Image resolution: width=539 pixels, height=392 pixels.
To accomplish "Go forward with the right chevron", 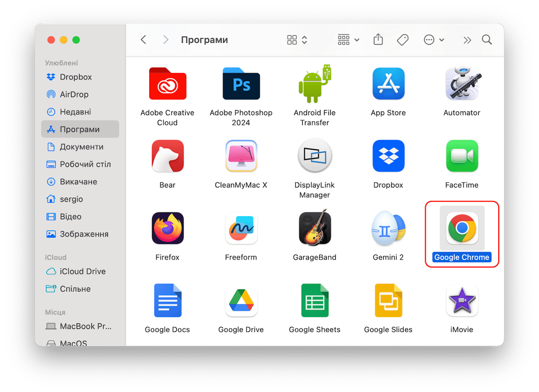I will (x=166, y=40).
